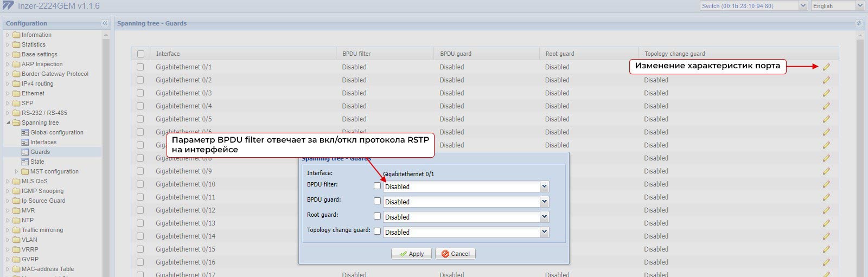Screen dimensions: 868x277
Task: Click pencil icon for Gigabitethernet 0/16
Action: click(x=826, y=262)
